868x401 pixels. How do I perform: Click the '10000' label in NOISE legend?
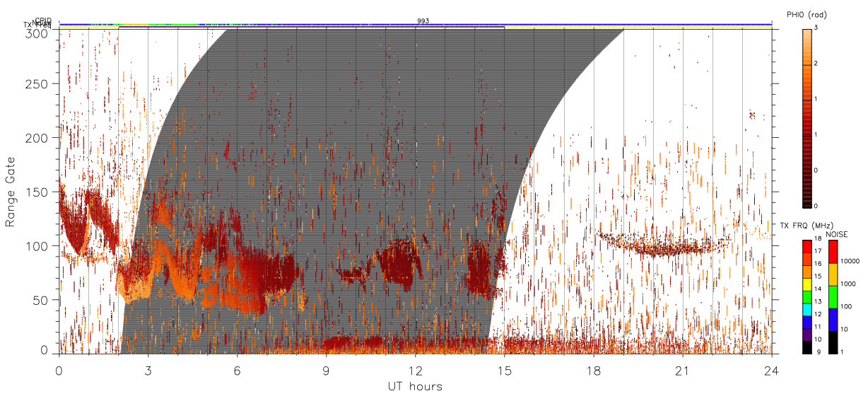coord(849,261)
